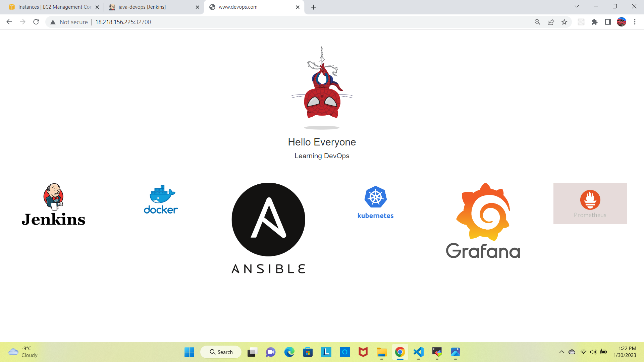Open File Explorer from taskbar
The width and height of the screenshot is (644, 362).
tap(381, 352)
